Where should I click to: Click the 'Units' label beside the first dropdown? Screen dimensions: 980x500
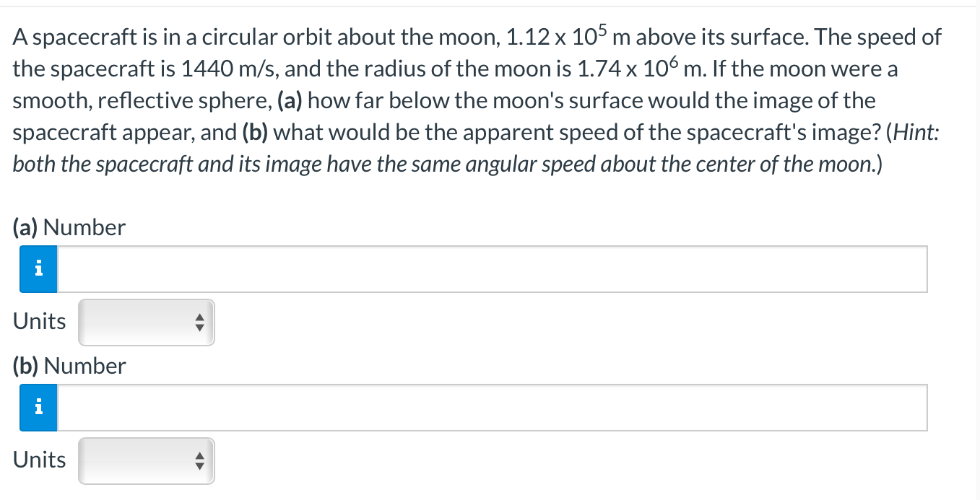38,321
